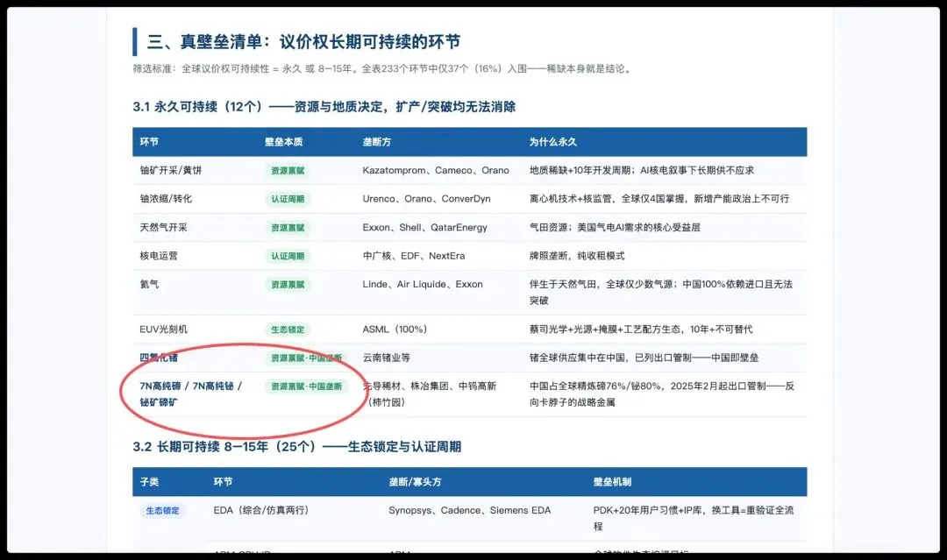Click the '垄断/寡头方' column header
Image resolution: width=947 pixels, height=560 pixels.
(x=415, y=482)
